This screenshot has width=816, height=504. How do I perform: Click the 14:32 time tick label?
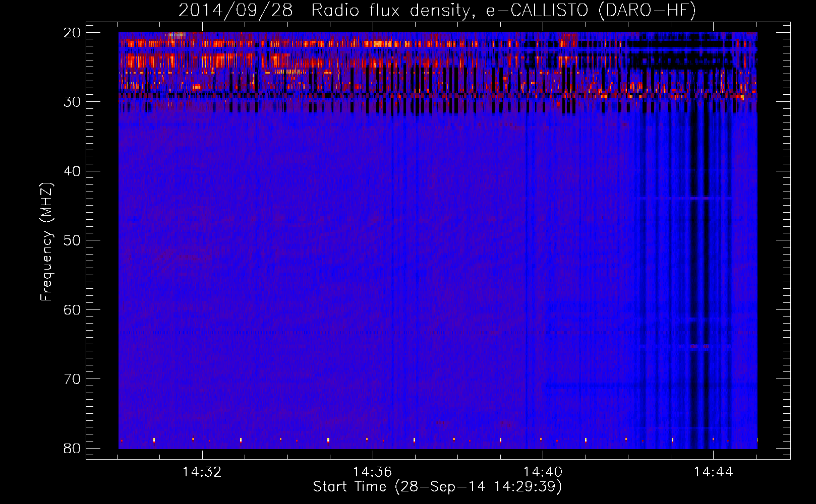[202, 472]
